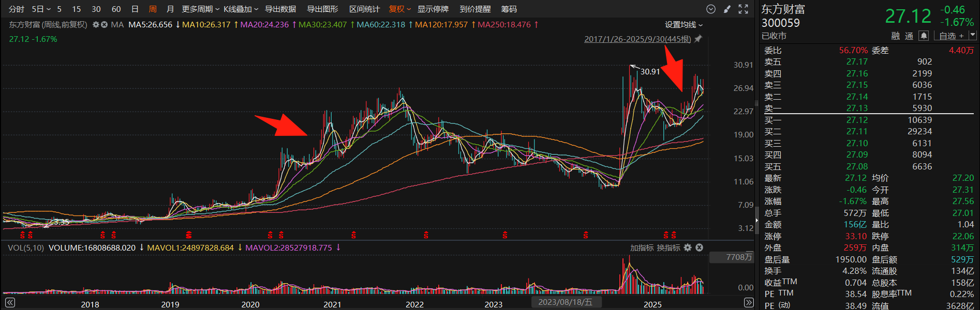980x310 pixels.
Task: Open the 复权 adjustment dropdown
Action: 400,9
